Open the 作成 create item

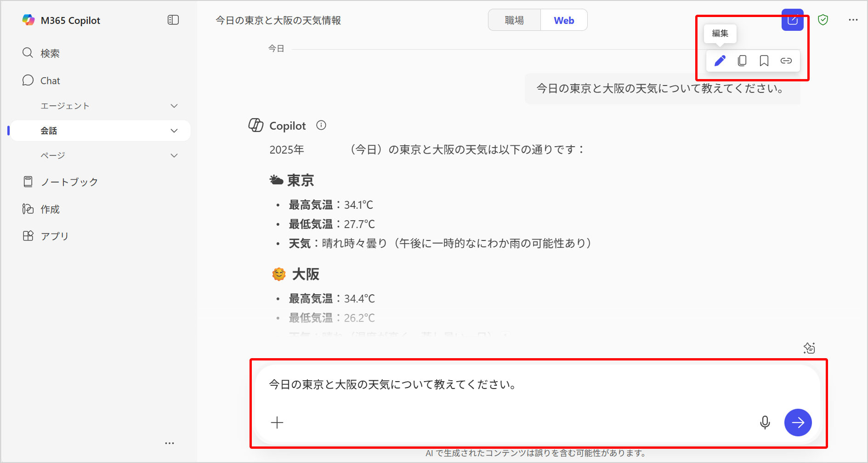click(x=41, y=209)
